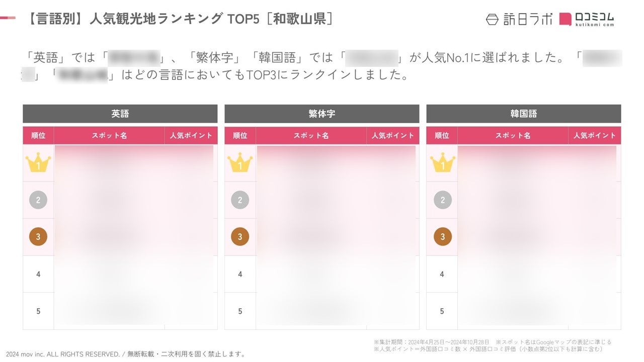This screenshot has width=644, height=362.
Task: Click the gold crown in 韓国語 ranking
Action: 442,163
